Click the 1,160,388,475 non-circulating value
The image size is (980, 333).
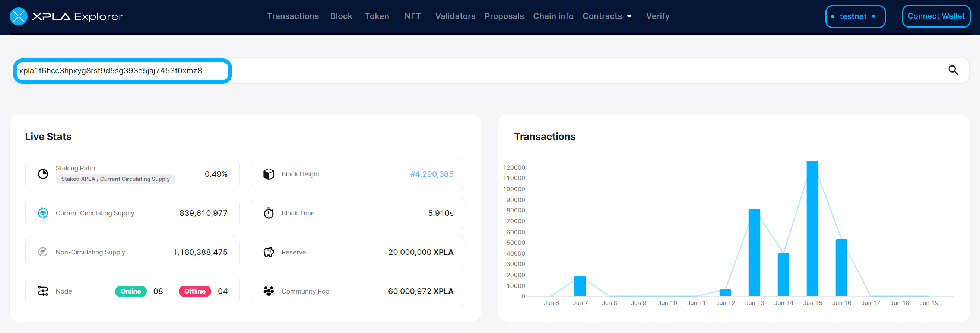click(x=200, y=252)
